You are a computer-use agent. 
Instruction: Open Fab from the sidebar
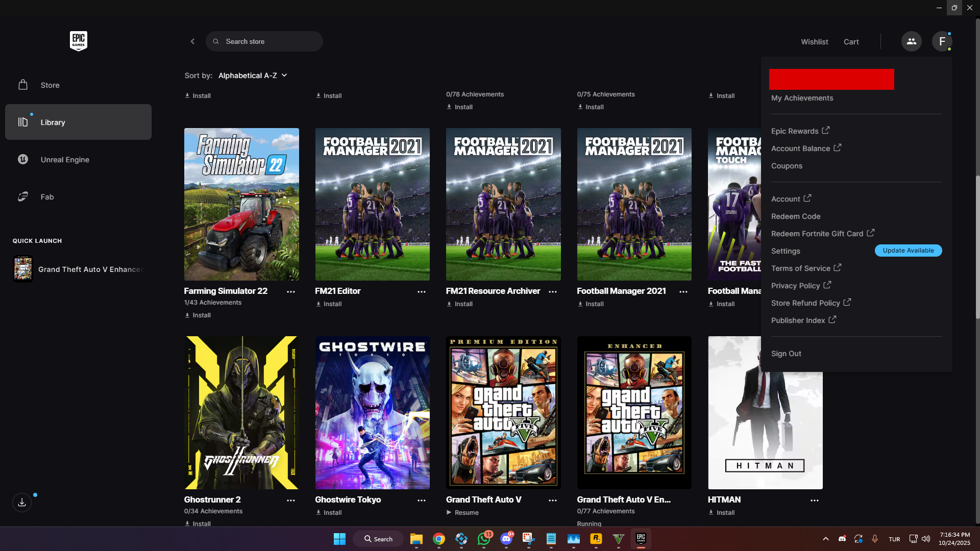tap(47, 197)
